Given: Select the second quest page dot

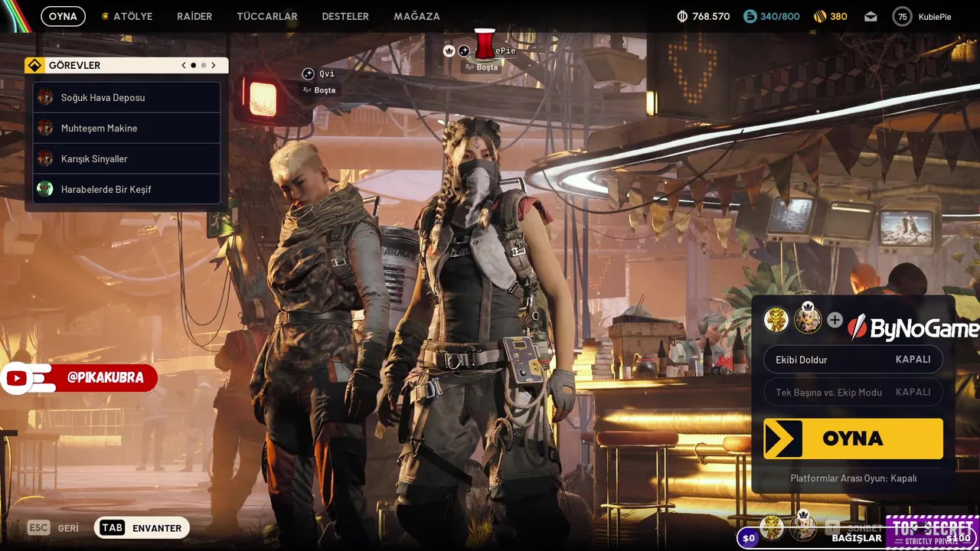Looking at the screenshot, I should pyautogui.click(x=204, y=66).
